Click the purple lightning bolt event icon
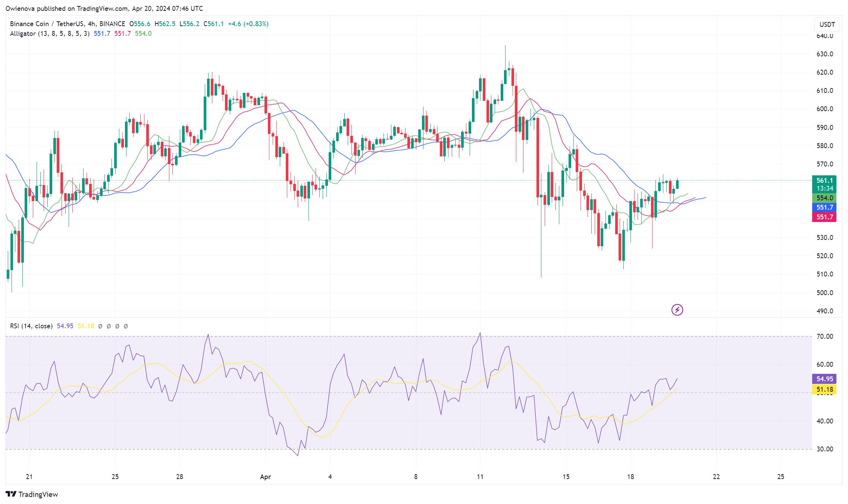 click(x=677, y=310)
